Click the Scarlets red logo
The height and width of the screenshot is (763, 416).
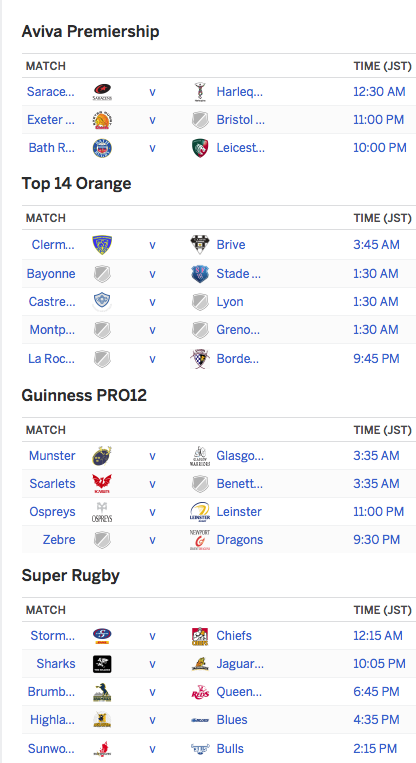(x=102, y=484)
